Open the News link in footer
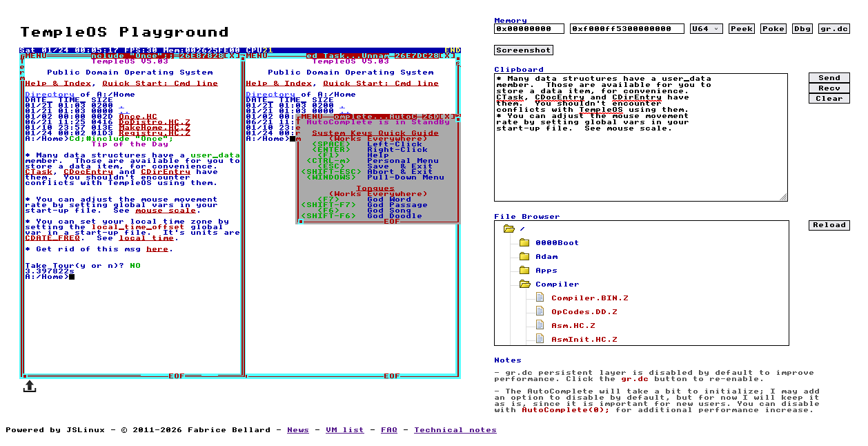This screenshot has height=446, width=868. coord(298,430)
